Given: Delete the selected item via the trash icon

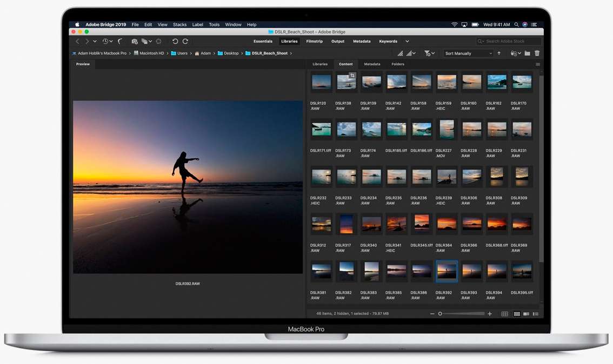Looking at the screenshot, I should click(537, 53).
